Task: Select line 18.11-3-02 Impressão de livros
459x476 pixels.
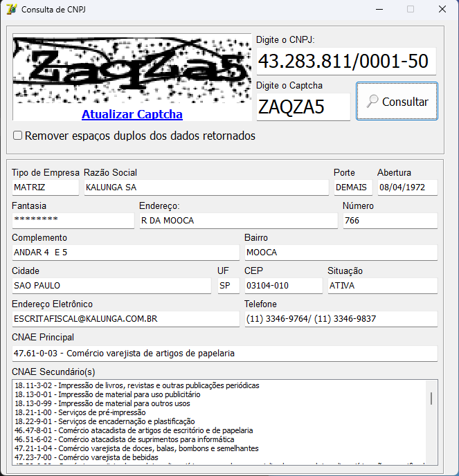Action: [137, 385]
